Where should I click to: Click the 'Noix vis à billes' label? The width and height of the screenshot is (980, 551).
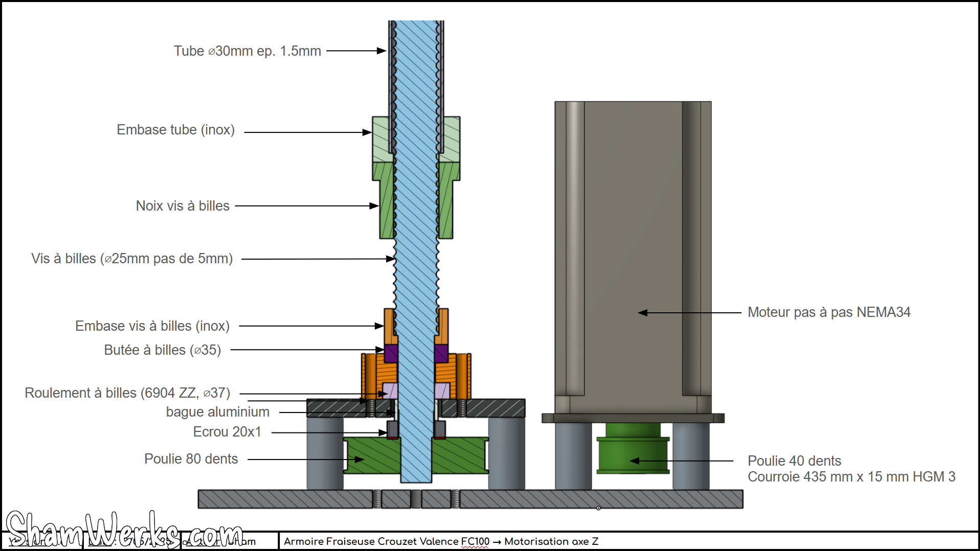(x=183, y=206)
